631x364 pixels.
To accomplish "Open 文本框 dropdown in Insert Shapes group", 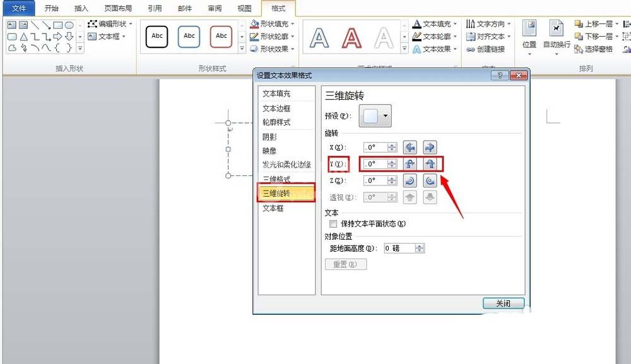I will pyautogui.click(x=107, y=37).
